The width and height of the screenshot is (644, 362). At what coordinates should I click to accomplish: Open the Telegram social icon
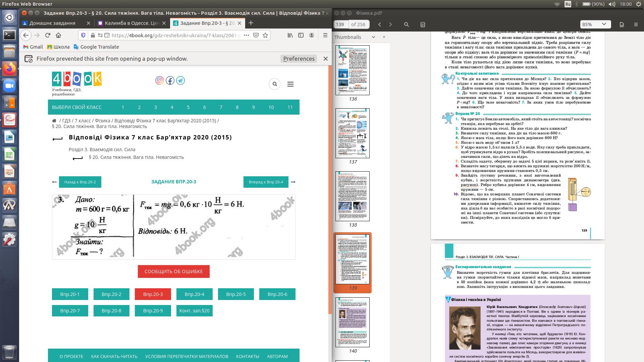click(x=180, y=80)
